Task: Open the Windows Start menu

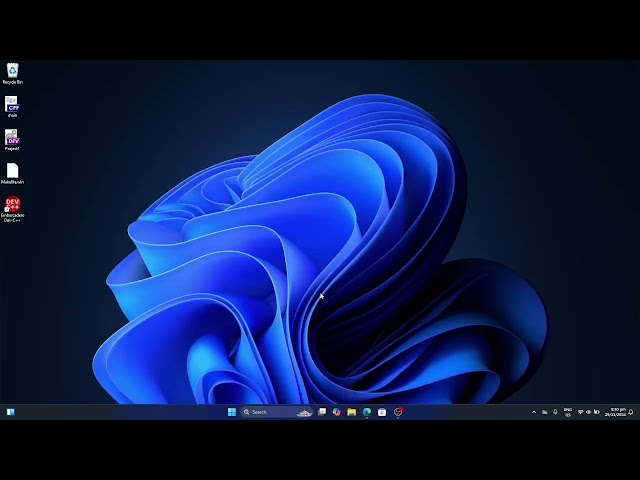Action: pos(232,412)
